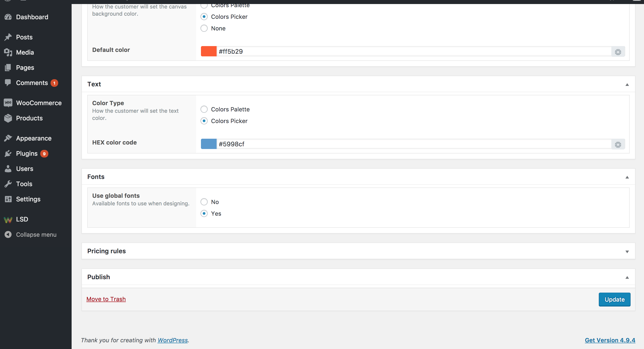Collapse the Publish panel with its arrow
644x349 pixels.
click(627, 277)
